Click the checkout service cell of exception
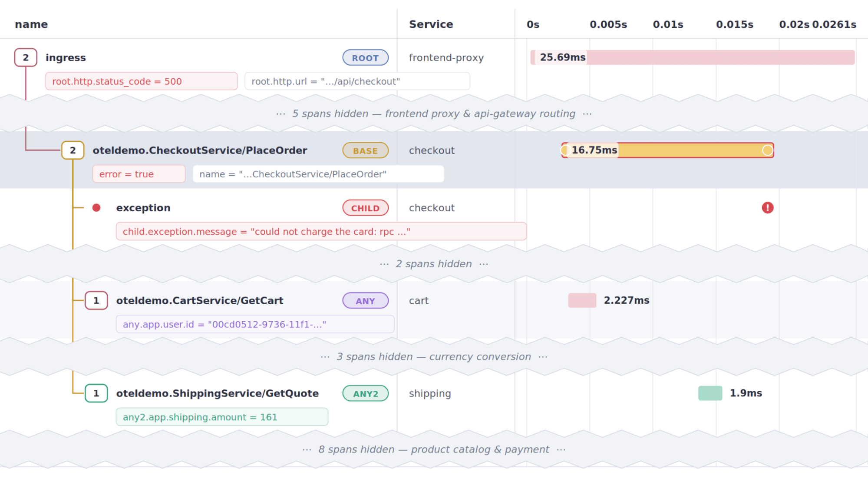Screen dimensions: 868x479 432,208
